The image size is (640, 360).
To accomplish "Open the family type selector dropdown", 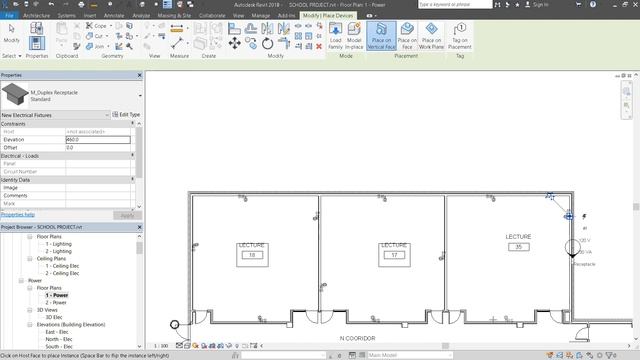I will point(140,96).
